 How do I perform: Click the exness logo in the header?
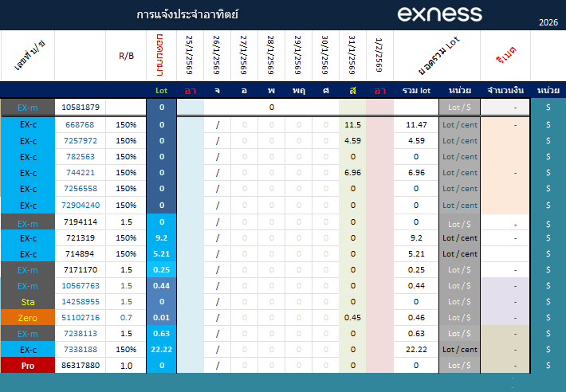pos(439,14)
